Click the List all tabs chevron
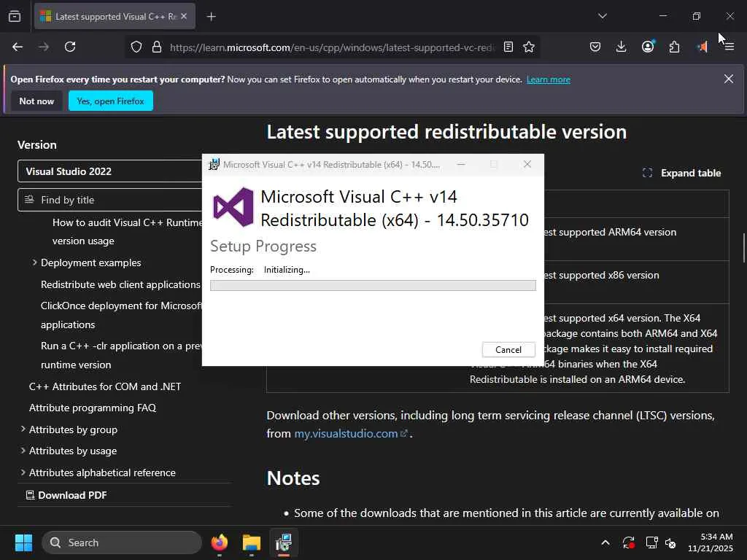 602,16
